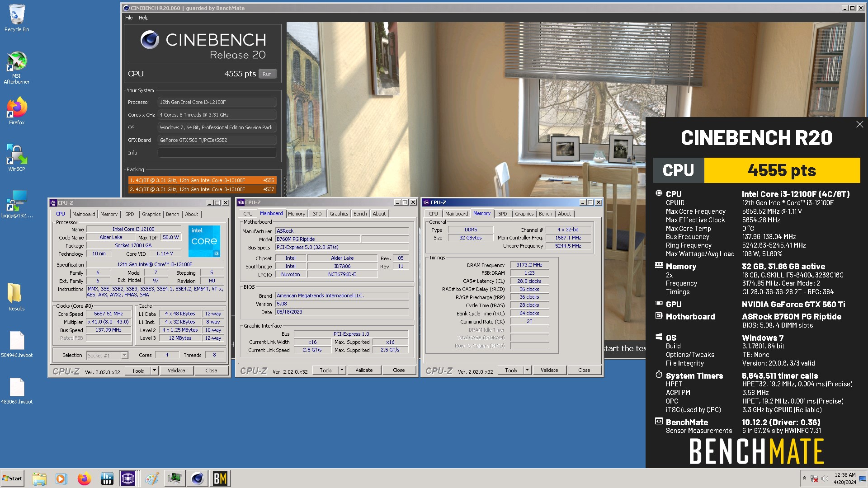Viewport: 868px width, 488px height.
Task: Click the DRAM Frequency value 3173.2 MHz
Action: click(x=529, y=265)
